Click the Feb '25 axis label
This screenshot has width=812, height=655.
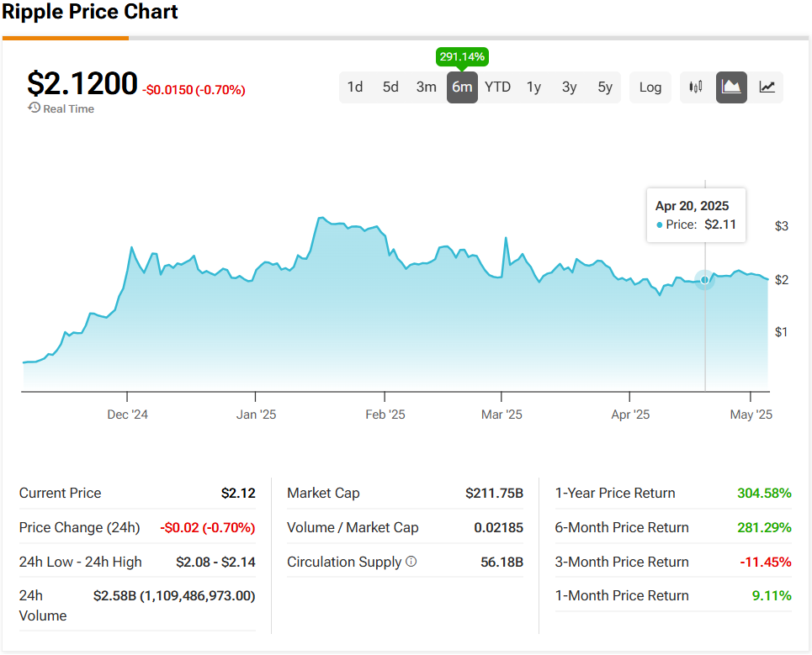pyautogui.click(x=385, y=415)
